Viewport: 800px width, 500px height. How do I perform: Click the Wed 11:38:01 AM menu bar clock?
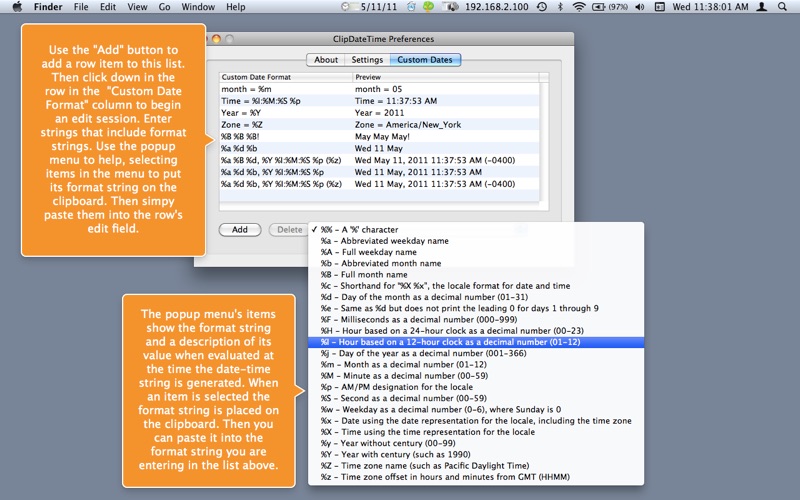[x=710, y=7]
